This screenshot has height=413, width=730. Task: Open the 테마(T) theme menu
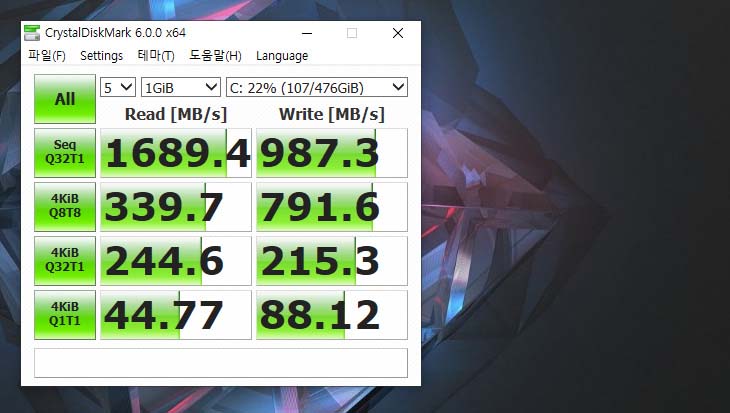pyautogui.click(x=156, y=56)
